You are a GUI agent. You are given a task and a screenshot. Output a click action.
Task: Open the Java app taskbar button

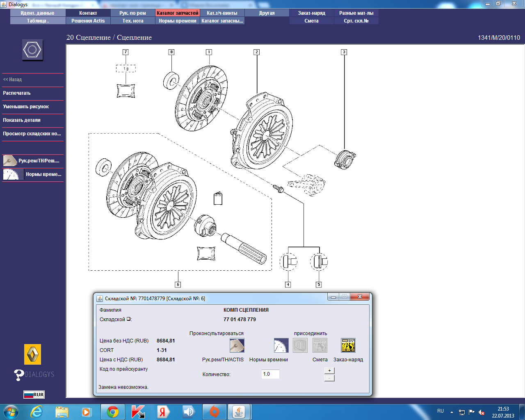[x=239, y=412]
